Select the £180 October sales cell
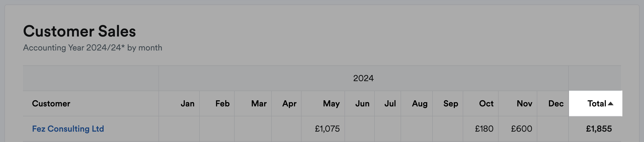Screen dimensions: 644x142 coord(484,129)
